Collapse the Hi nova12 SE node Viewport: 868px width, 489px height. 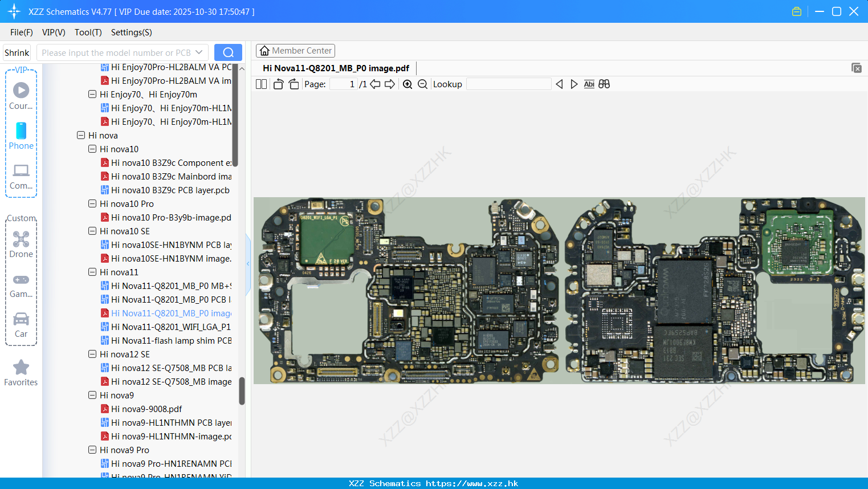pos(92,354)
